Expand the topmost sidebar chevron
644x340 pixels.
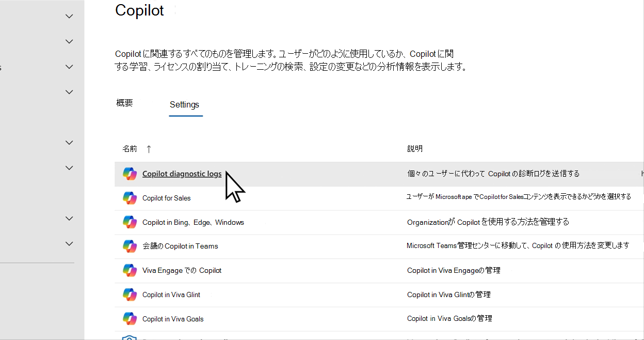click(x=69, y=16)
